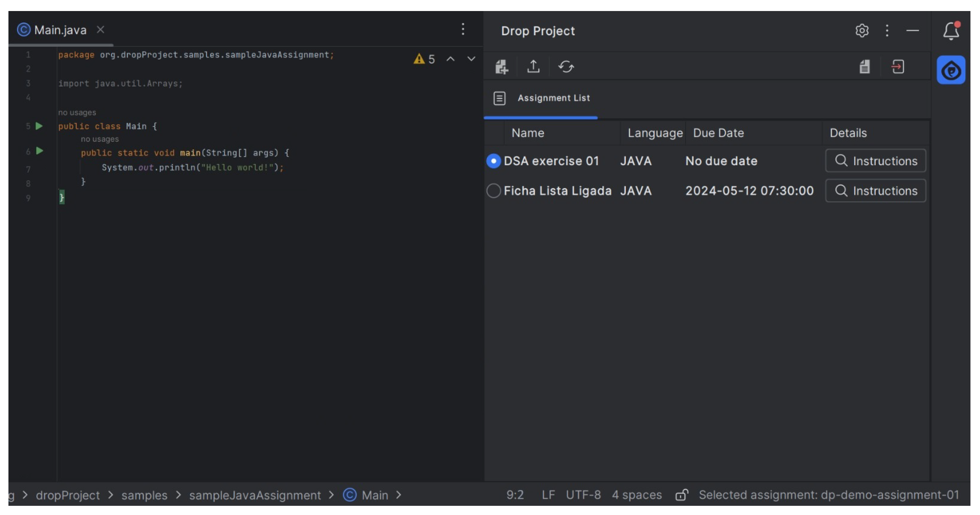Go to previous highlighted problem arrow

coord(450,59)
